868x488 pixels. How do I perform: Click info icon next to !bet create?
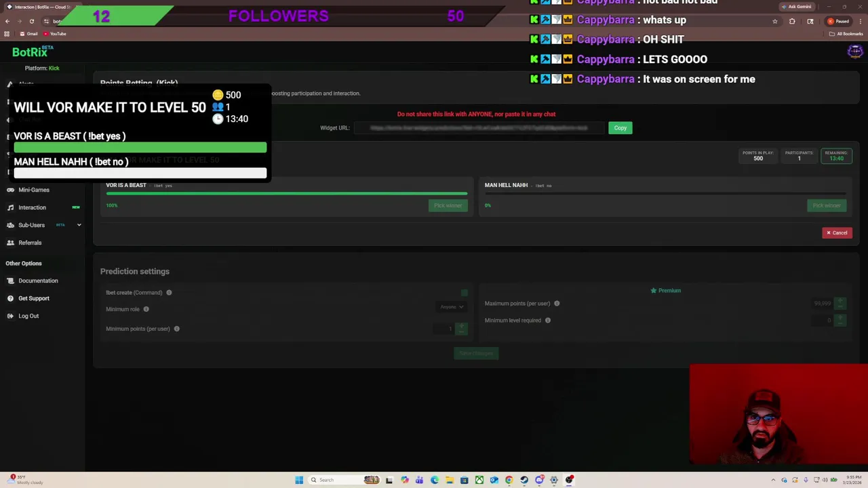(x=169, y=293)
